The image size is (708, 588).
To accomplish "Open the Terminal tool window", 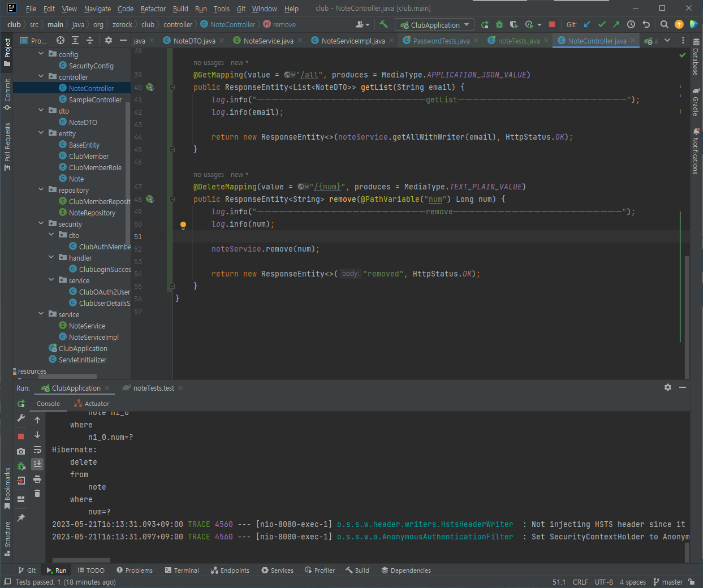I will click(x=182, y=570).
